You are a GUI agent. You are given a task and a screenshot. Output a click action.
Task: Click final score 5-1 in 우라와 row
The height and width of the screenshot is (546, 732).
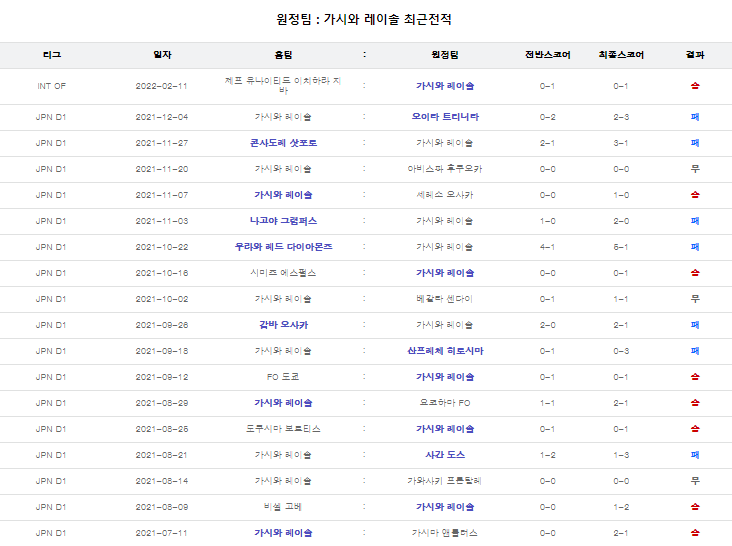621,247
